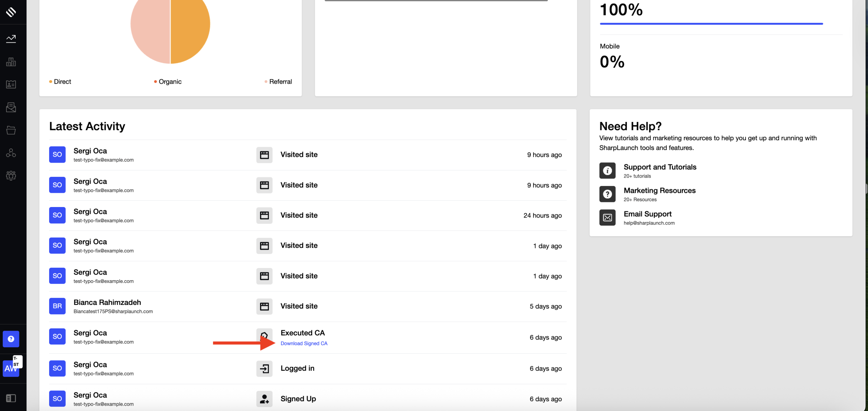Open Support and Tutorials resource
Viewport: 868px width, 411px height.
[659, 167]
